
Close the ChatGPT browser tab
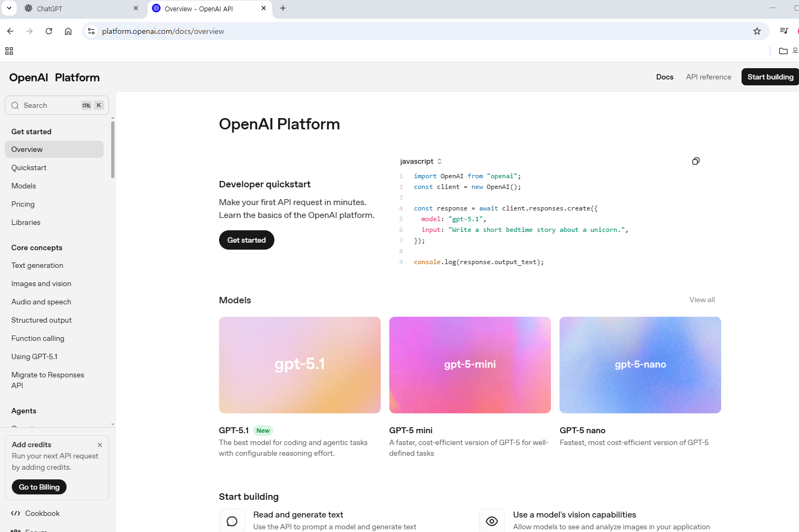(136, 8)
